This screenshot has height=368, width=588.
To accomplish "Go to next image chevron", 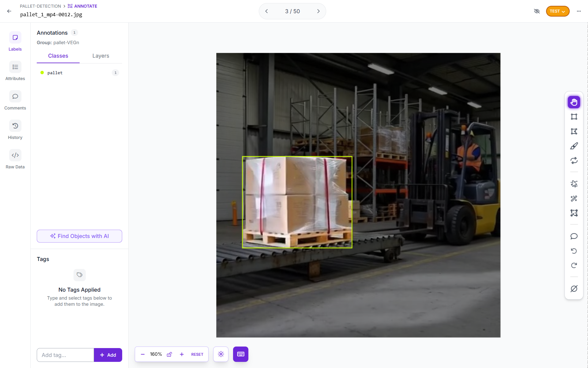I will [318, 11].
